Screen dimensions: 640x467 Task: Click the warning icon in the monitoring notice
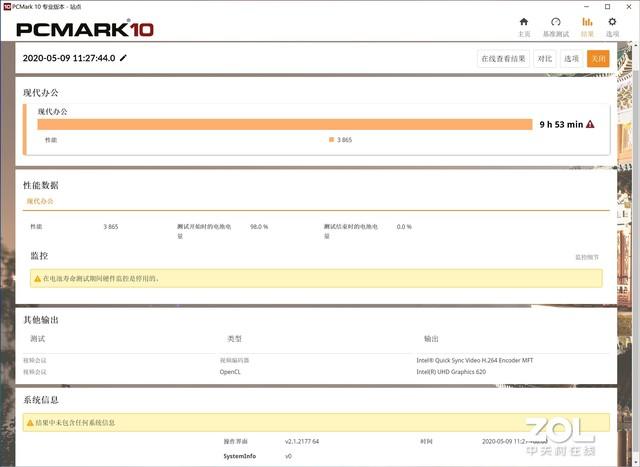click(x=38, y=279)
